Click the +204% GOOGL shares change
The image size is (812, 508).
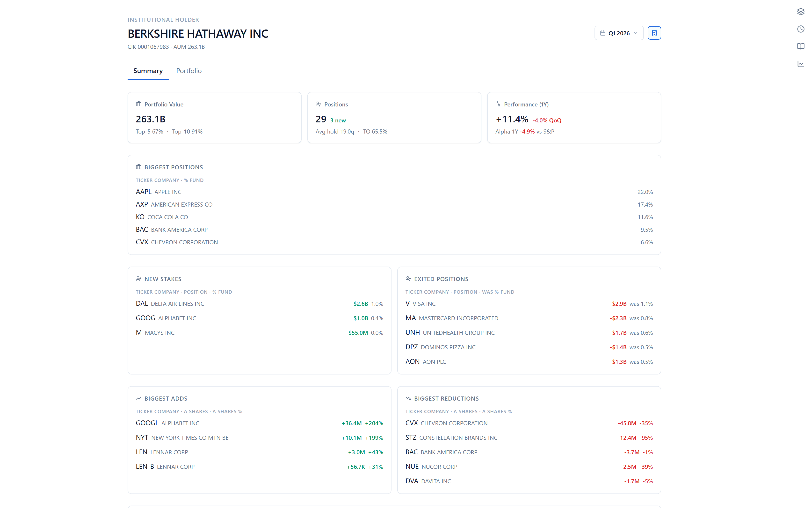click(x=374, y=423)
